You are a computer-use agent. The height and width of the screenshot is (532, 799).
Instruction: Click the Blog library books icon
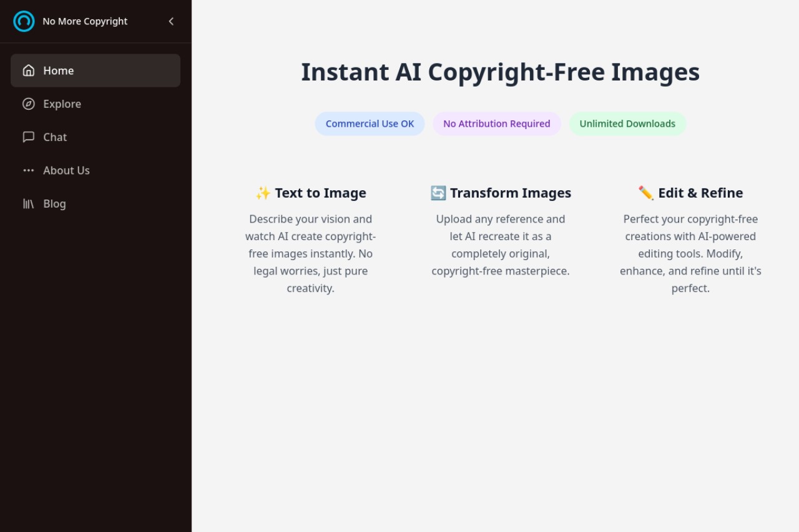point(29,203)
